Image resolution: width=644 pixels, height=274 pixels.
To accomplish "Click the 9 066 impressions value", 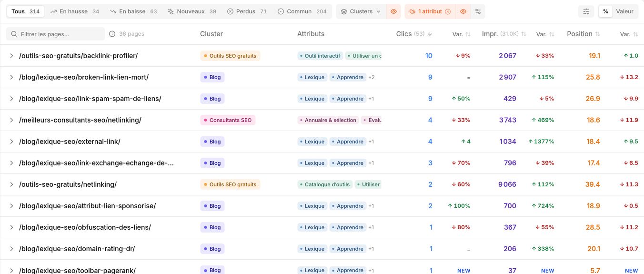I will tap(507, 184).
